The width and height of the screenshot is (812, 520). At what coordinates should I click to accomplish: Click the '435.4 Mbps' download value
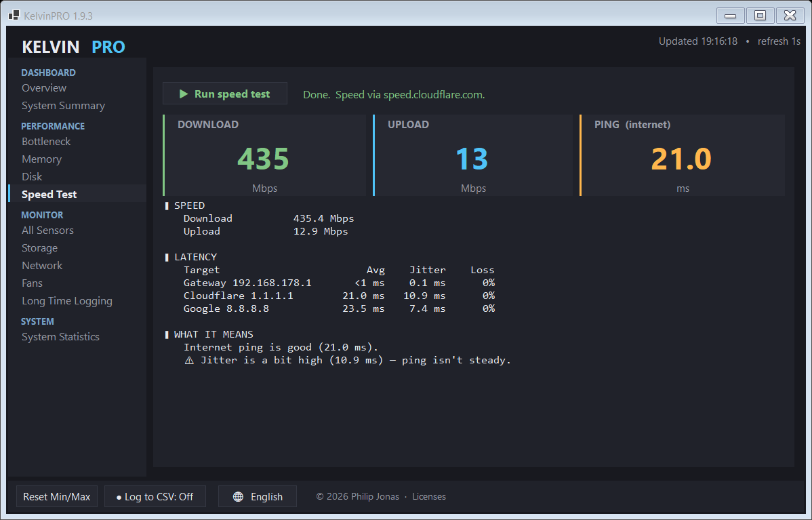pyautogui.click(x=324, y=218)
